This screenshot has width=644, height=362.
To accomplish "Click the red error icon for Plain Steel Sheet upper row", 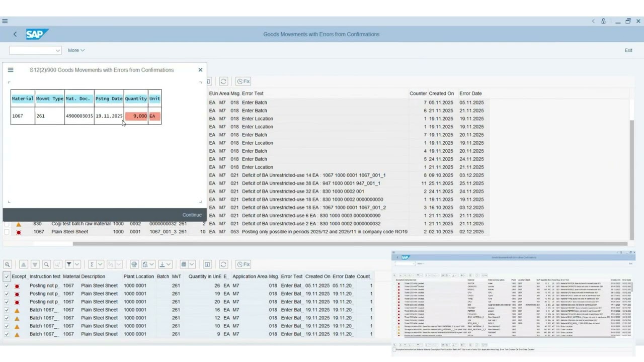I will click(19, 232).
